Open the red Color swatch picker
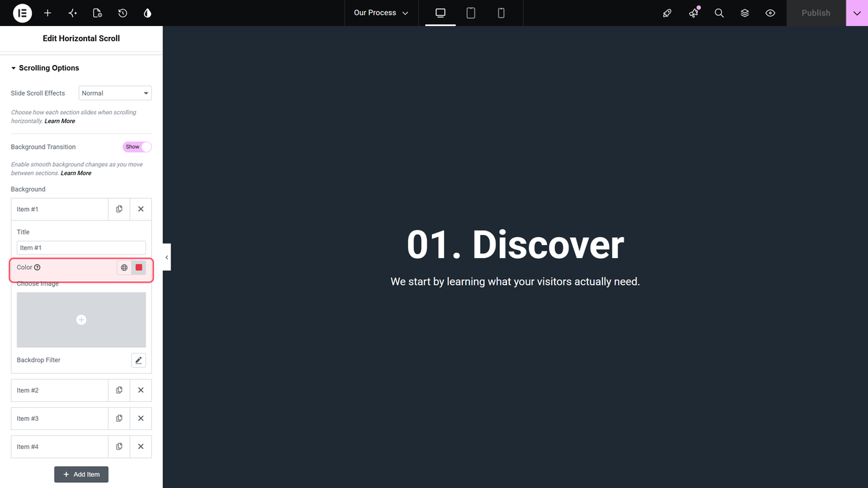 [139, 267]
